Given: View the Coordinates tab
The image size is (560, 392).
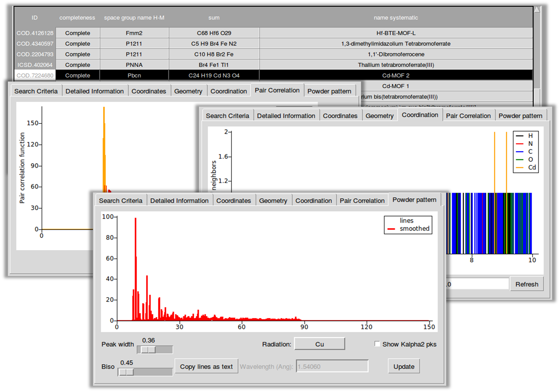Looking at the screenshot, I should point(234,200).
